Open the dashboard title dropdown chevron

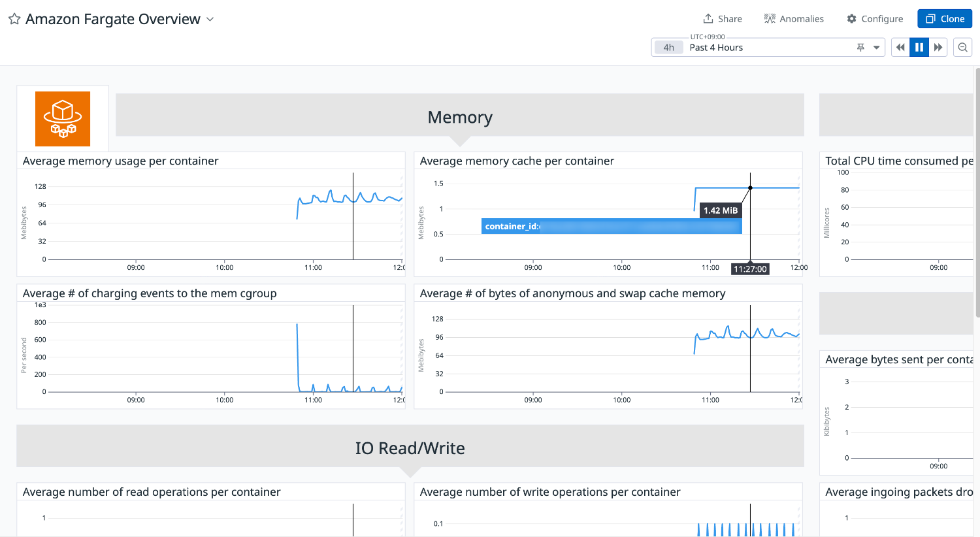(210, 20)
